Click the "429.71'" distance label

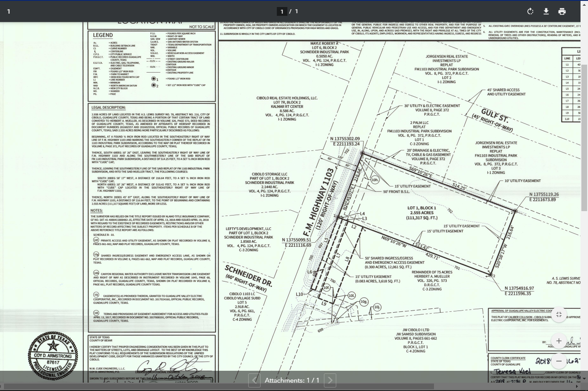click(x=433, y=256)
